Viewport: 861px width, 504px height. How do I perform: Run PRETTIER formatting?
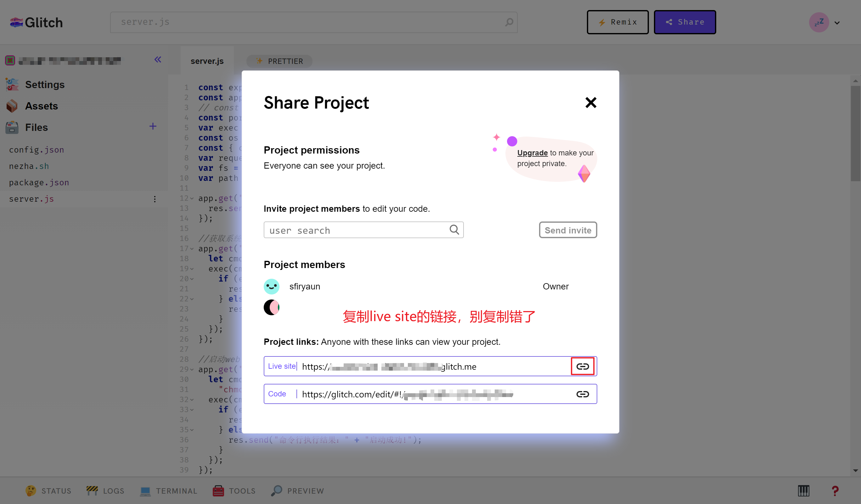click(x=279, y=61)
